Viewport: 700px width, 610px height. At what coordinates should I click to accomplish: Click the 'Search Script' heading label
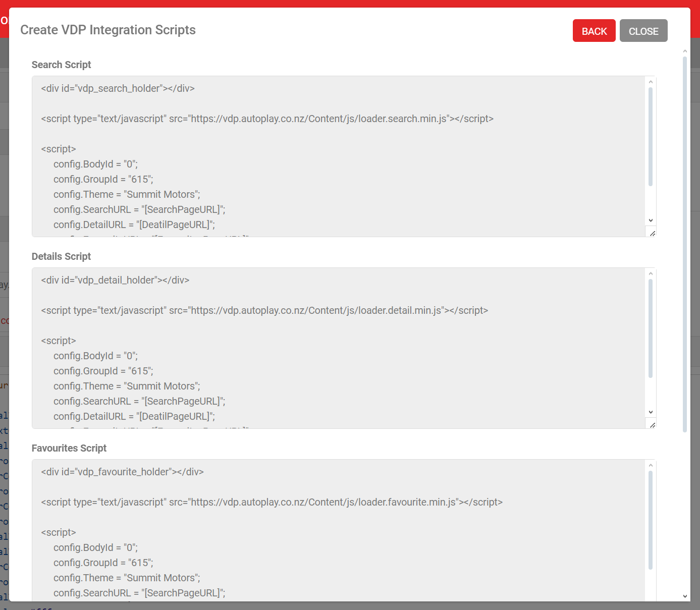(61, 65)
